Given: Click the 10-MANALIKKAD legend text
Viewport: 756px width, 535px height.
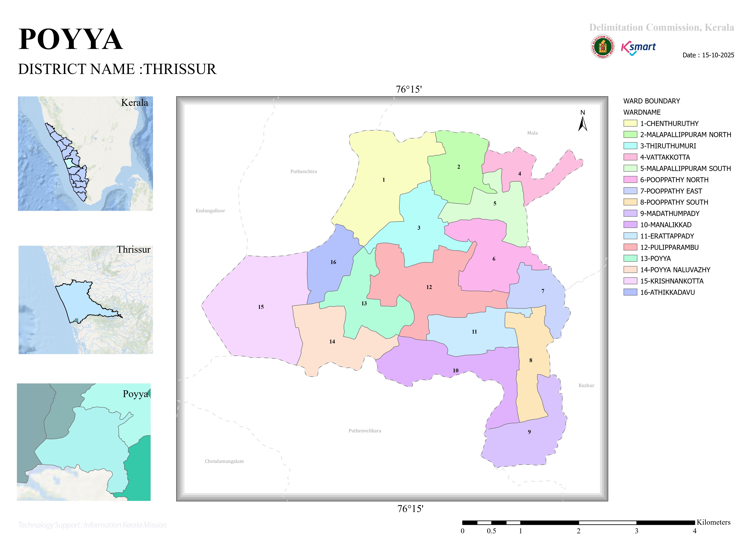Looking at the screenshot, I should click(666, 225).
